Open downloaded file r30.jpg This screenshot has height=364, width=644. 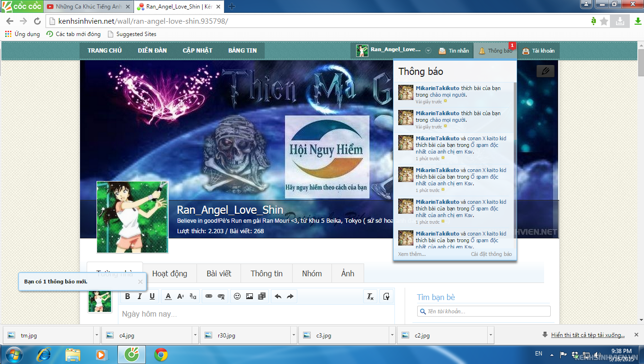tap(245, 335)
